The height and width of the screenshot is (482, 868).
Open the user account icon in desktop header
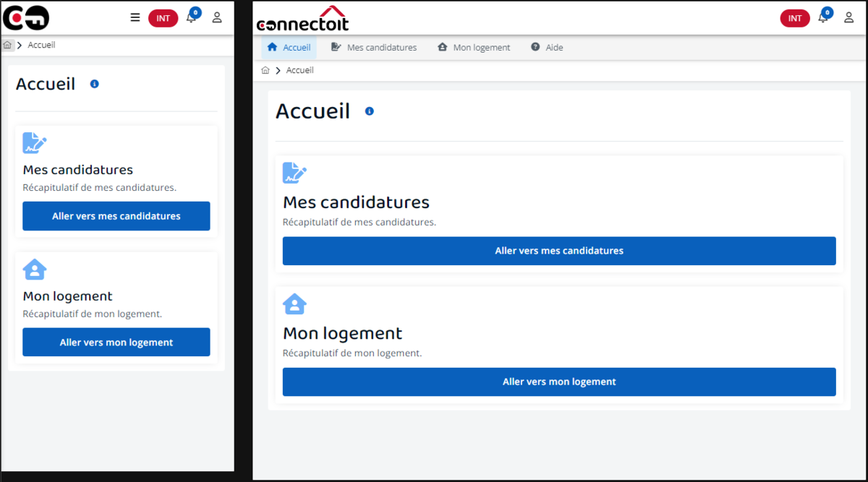(x=849, y=17)
